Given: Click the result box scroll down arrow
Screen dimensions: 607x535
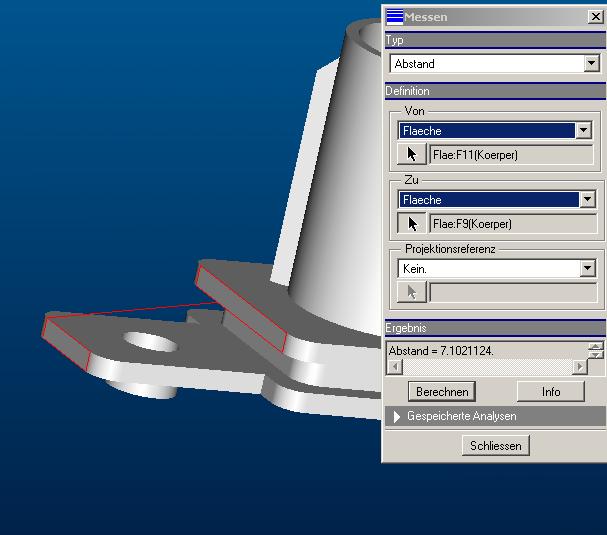Looking at the screenshot, I should (x=596, y=355).
